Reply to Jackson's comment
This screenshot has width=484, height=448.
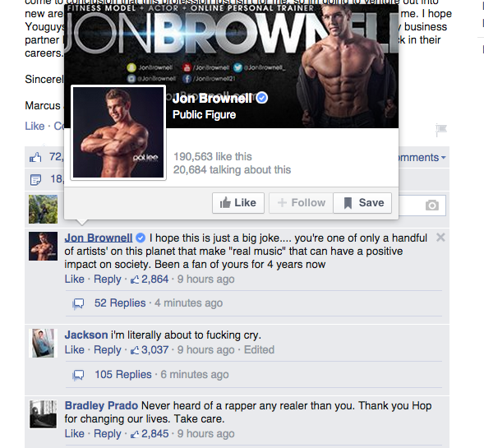coord(108,350)
